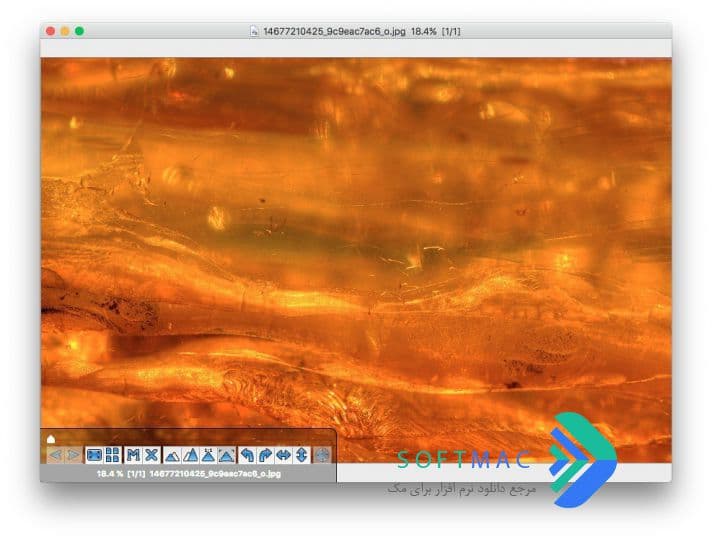Image resolution: width=712 pixels, height=540 pixels.
Task: Zoom in with large mountain icon
Action: [190, 455]
